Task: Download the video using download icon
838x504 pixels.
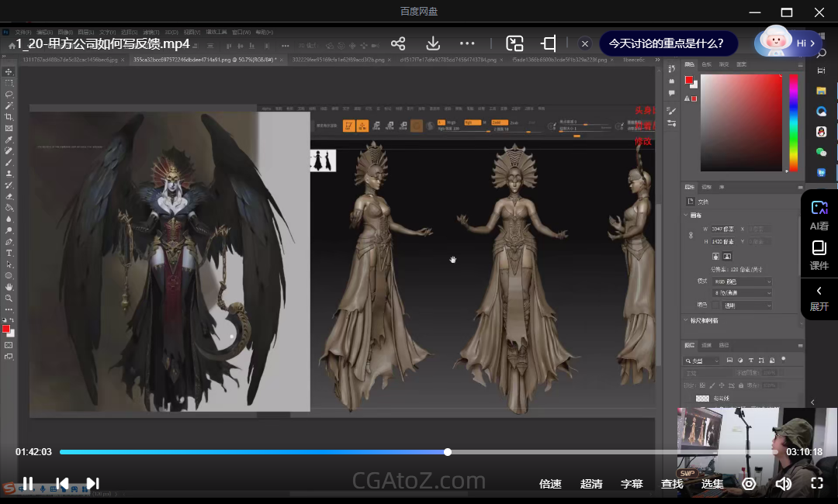Action: [x=433, y=43]
